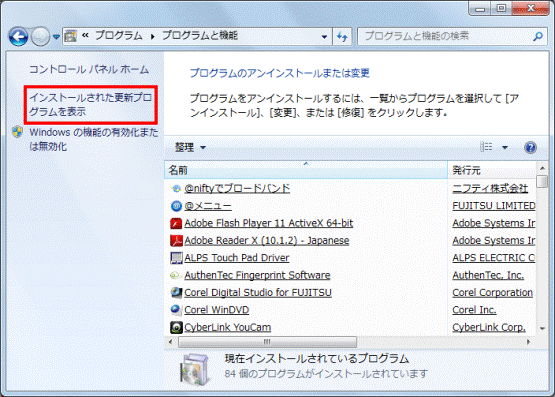This screenshot has height=397, width=555.
Task: Click publisher Corel Inc.
Action: 474,310
